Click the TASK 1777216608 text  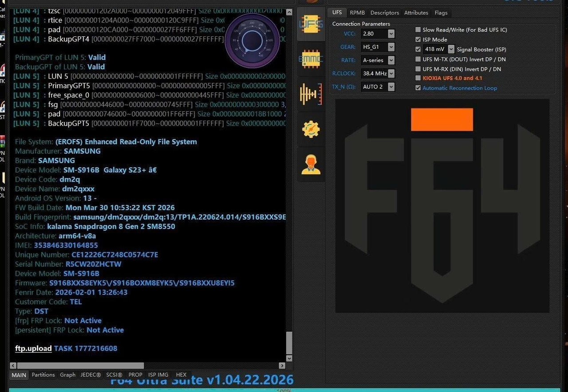(86, 349)
